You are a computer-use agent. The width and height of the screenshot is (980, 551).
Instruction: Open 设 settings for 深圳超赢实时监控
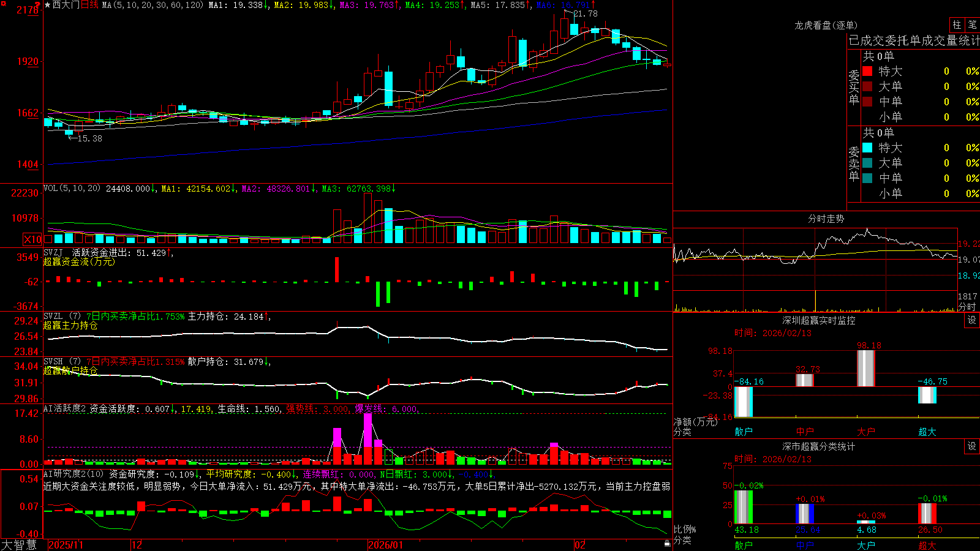pyautogui.click(x=971, y=320)
